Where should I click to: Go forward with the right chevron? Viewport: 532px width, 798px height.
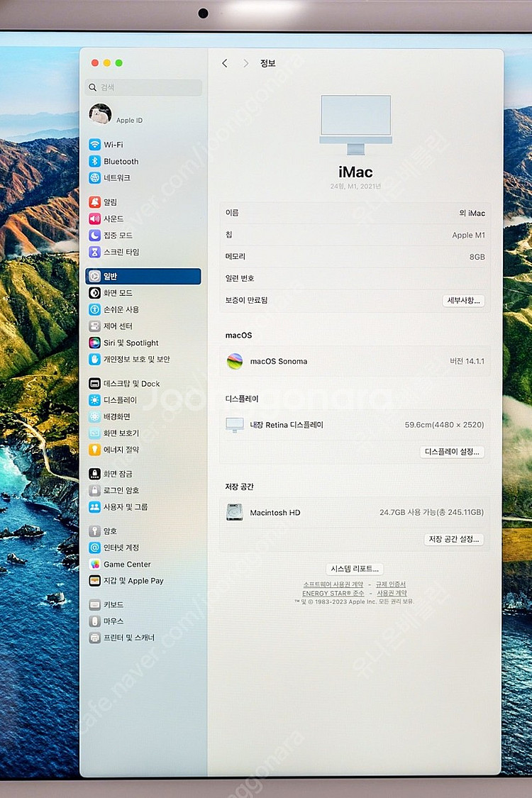[x=246, y=63]
